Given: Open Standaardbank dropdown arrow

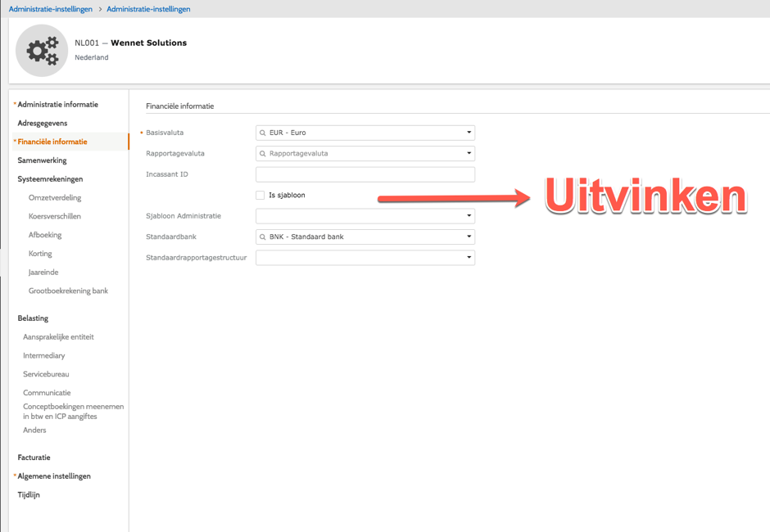Looking at the screenshot, I should click(x=469, y=237).
